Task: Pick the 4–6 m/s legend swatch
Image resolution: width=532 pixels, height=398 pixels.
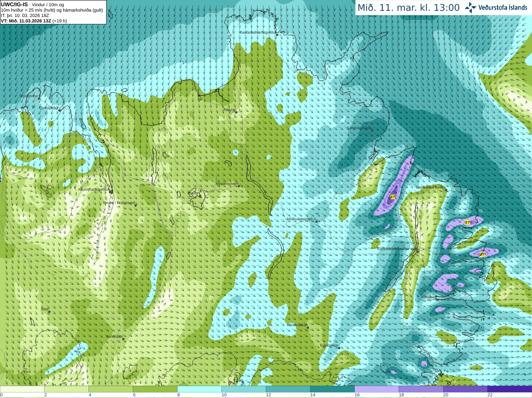Action: click(111, 389)
